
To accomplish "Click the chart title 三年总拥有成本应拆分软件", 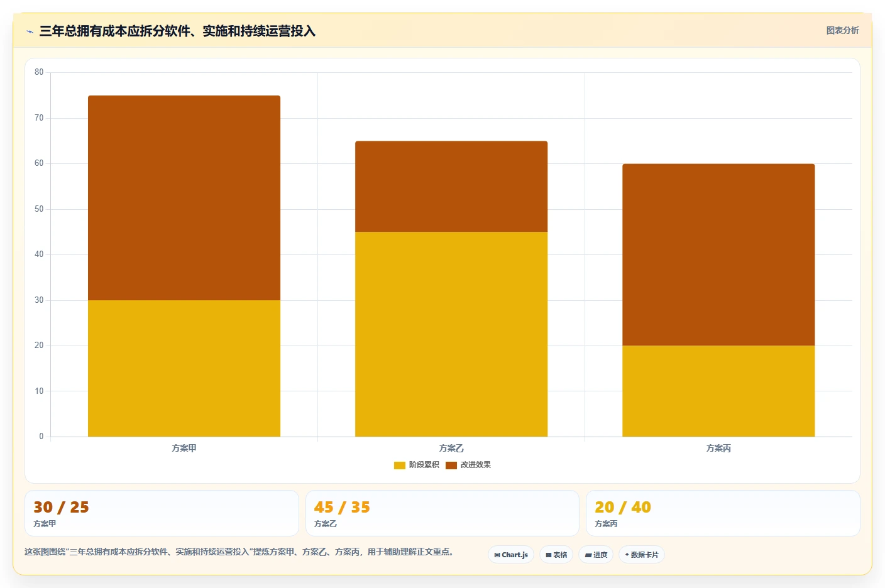I will coord(177,31).
